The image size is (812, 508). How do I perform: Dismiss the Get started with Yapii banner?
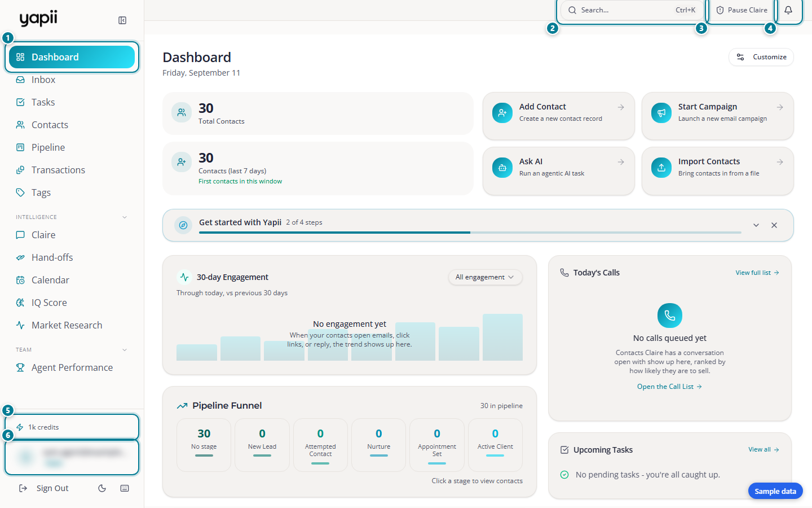(x=774, y=225)
